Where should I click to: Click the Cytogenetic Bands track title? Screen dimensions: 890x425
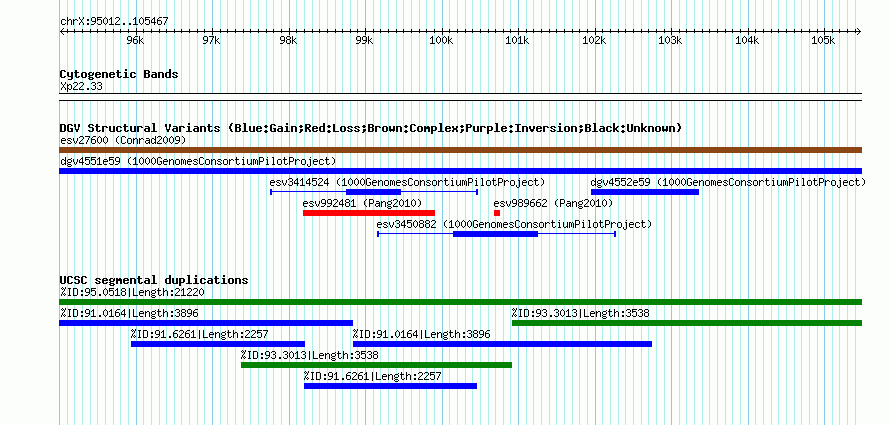pyautogui.click(x=119, y=74)
